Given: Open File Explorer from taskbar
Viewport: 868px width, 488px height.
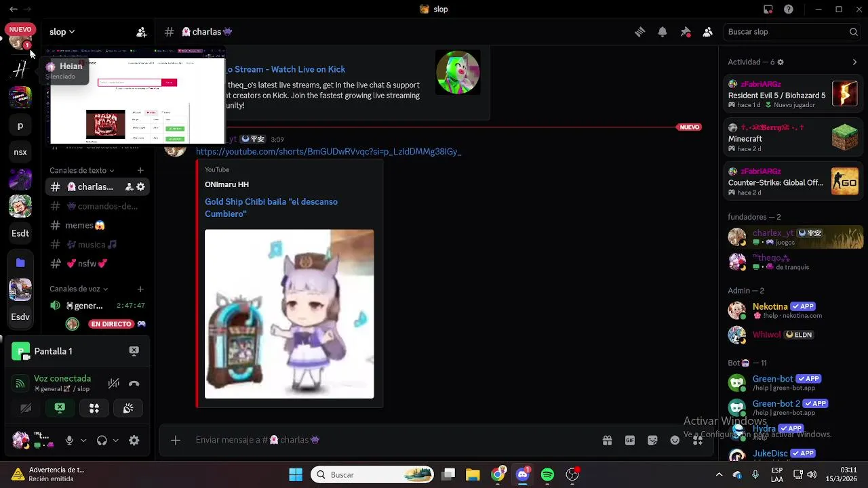Looking at the screenshot, I should coord(473,474).
